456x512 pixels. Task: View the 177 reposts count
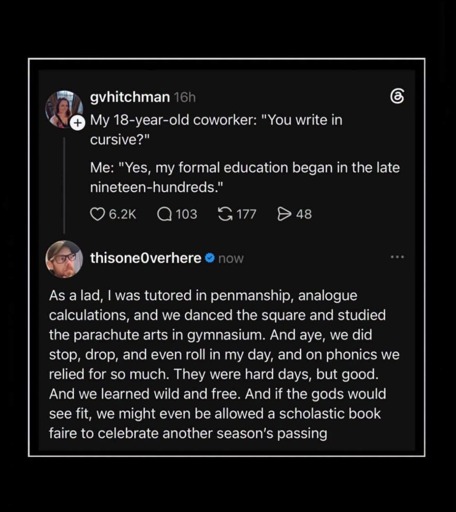point(246,214)
